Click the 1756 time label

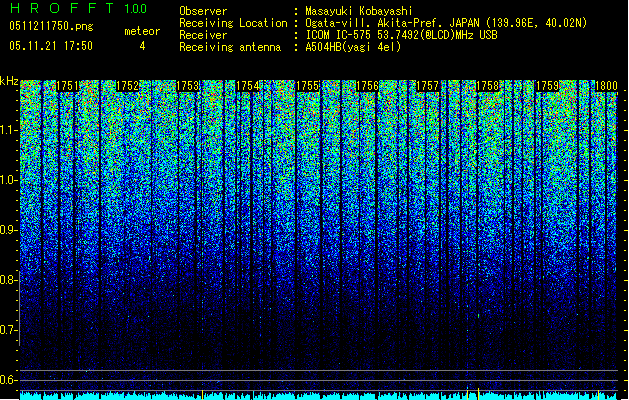tap(367, 86)
